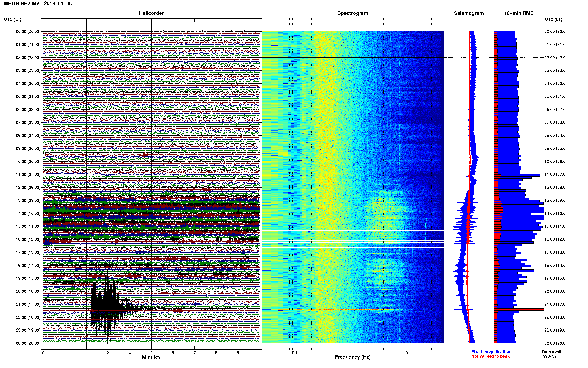Click the '0.1' frequency tick label
This screenshot has height=368, width=588.
tap(295, 353)
